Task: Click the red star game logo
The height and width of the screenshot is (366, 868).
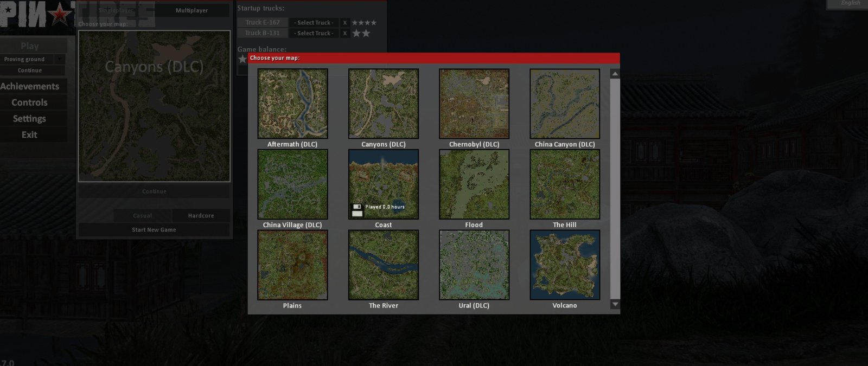Action: coord(60,14)
